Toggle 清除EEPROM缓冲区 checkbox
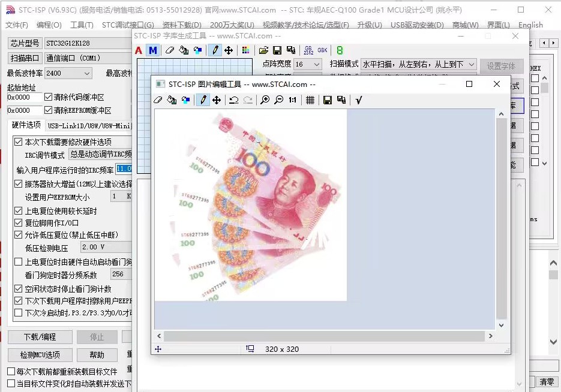The image size is (561, 392). pyautogui.click(x=49, y=110)
